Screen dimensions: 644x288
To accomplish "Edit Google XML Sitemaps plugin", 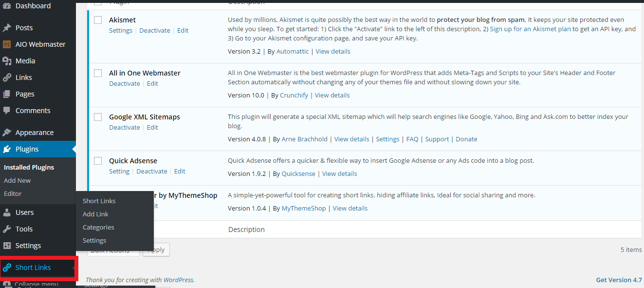I will pyautogui.click(x=152, y=127).
